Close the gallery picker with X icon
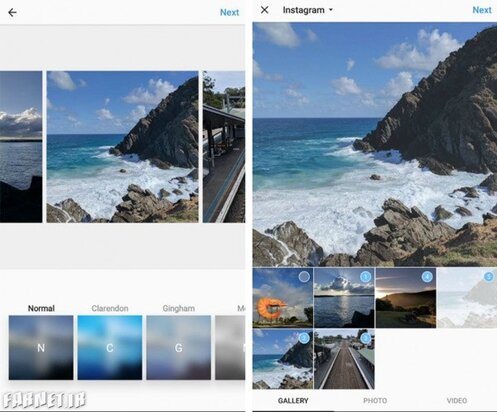The width and height of the screenshot is (497, 412). click(265, 10)
